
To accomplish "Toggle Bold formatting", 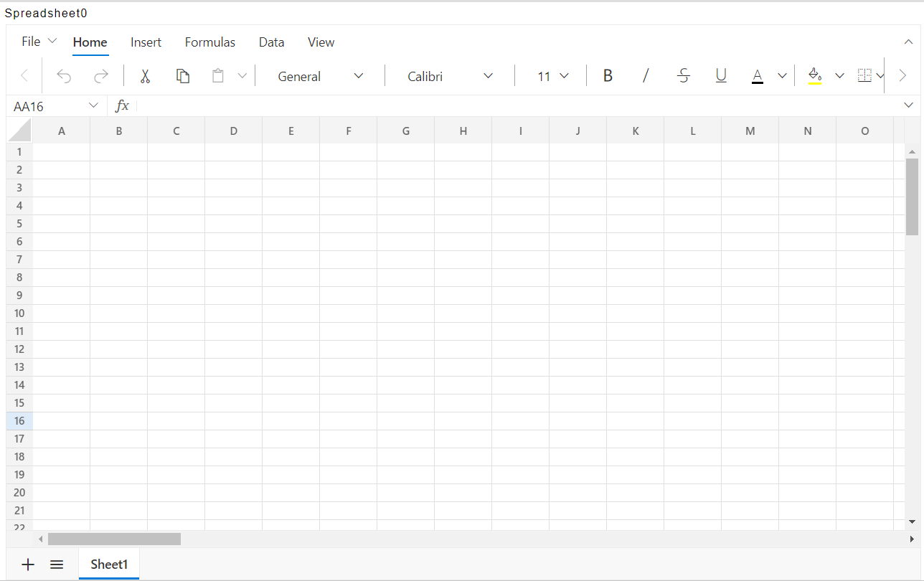I will click(608, 76).
